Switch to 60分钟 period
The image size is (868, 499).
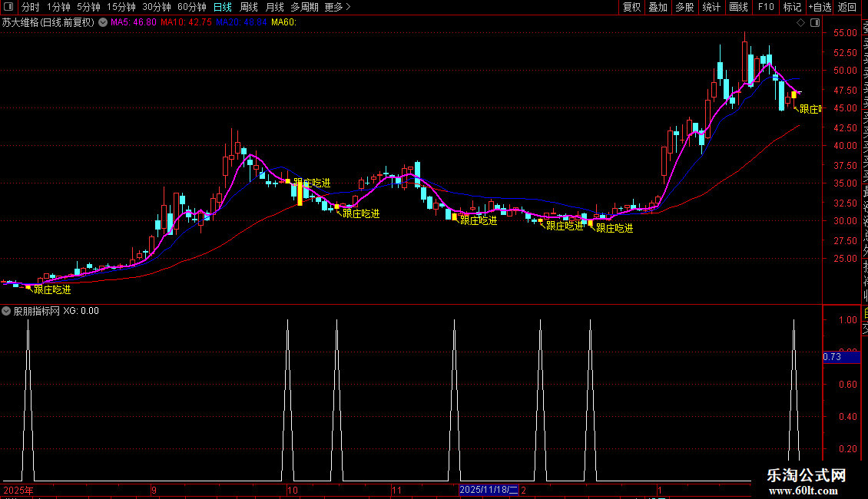pos(192,7)
